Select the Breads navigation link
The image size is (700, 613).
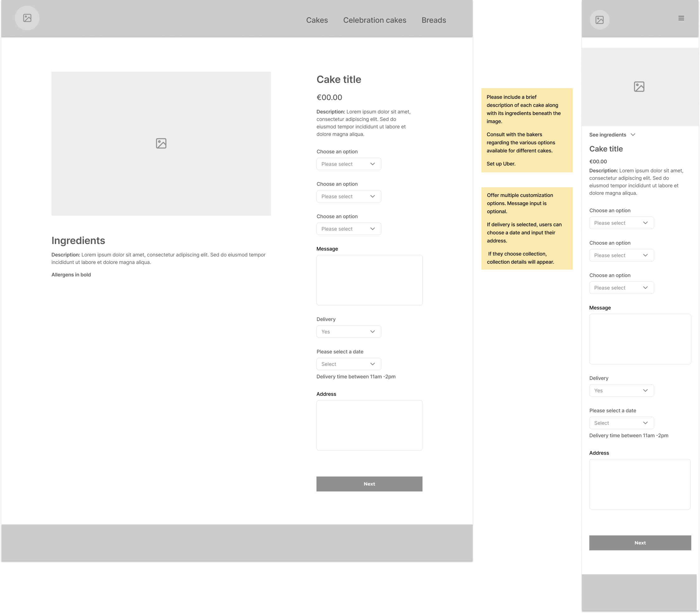click(x=434, y=20)
